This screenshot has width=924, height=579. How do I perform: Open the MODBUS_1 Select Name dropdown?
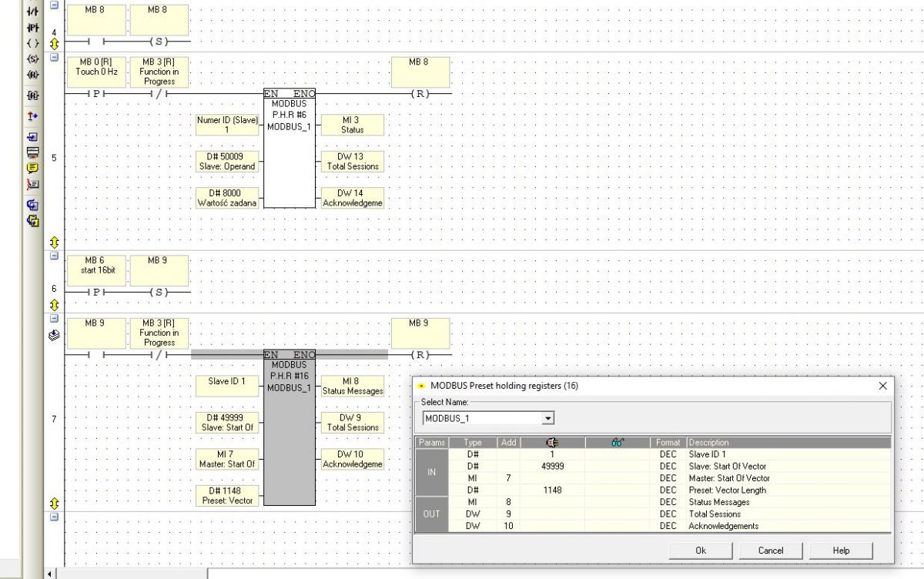(x=547, y=418)
